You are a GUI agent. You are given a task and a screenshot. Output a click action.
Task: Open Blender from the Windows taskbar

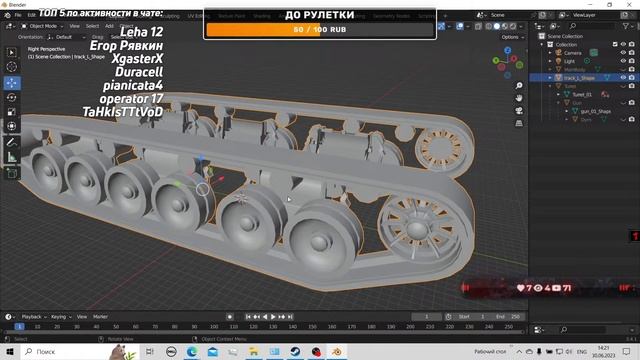(337, 351)
